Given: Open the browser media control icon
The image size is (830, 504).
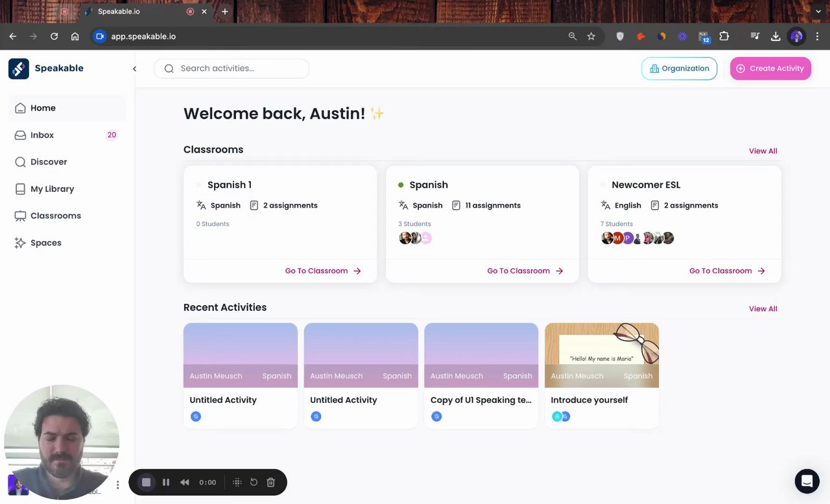Looking at the screenshot, I should [755, 36].
